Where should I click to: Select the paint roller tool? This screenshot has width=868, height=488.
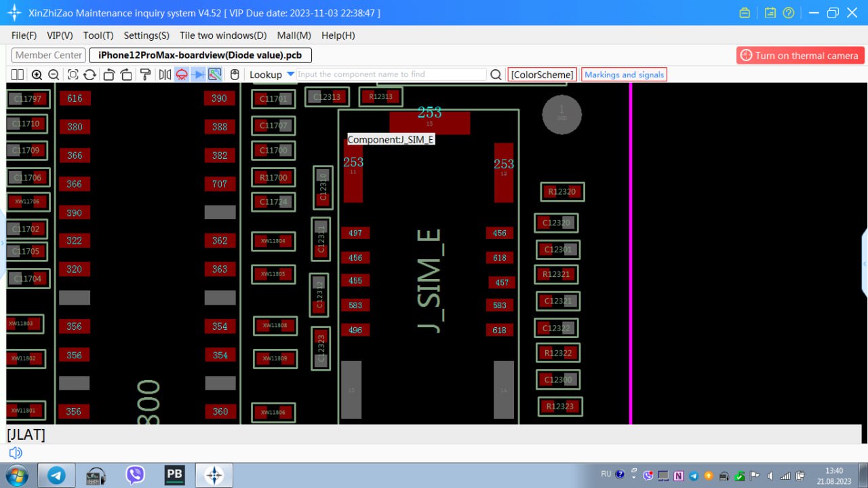pos(145,75)
